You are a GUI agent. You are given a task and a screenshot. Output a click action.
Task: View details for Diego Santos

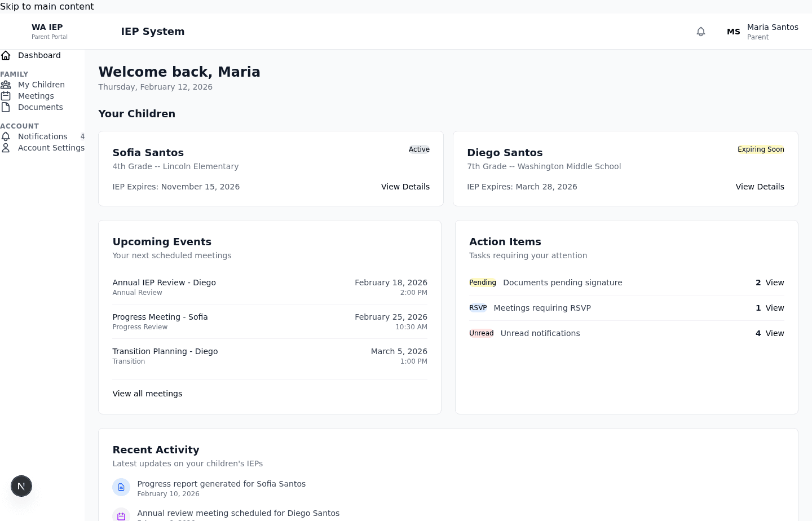(x=760, y=187)
